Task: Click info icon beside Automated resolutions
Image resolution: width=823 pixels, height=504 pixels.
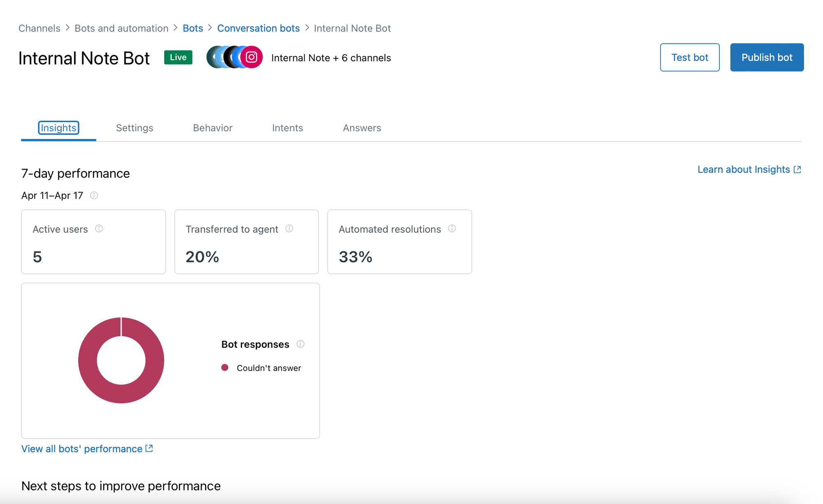Action: click(452, 229)
